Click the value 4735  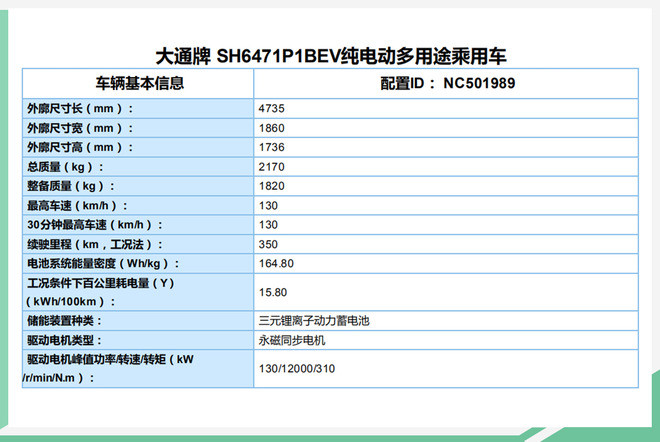click(271, 109)
